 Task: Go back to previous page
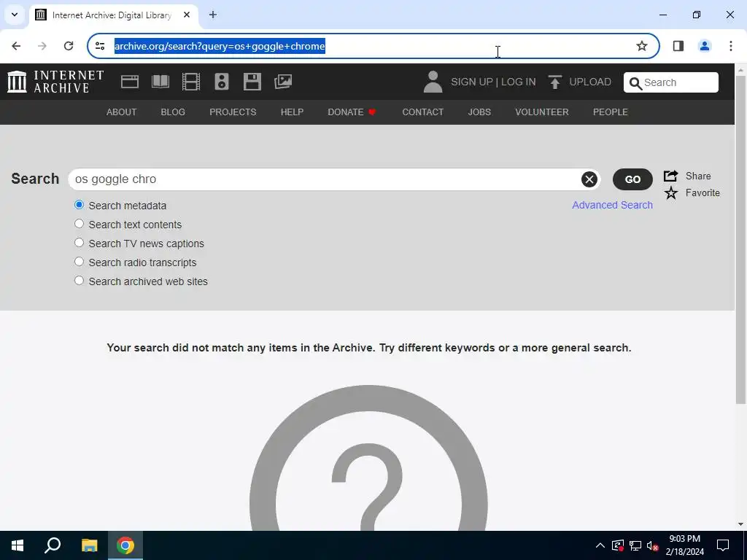(x=16, y=46)
